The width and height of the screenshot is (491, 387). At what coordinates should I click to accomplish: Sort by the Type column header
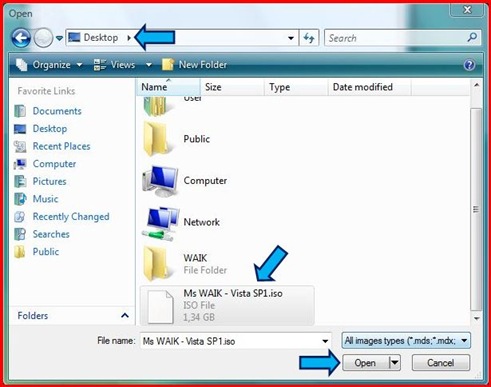click(x=296, y=87)
